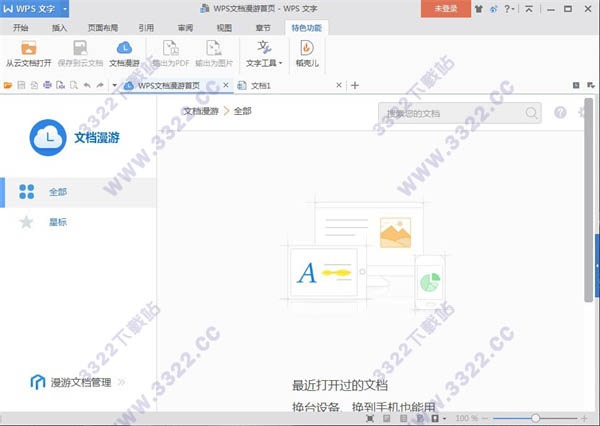Open the eye protection mode dropdown arrow
Image resolution: width=600 pixels, height=426 pixels.
click(444, 418)
